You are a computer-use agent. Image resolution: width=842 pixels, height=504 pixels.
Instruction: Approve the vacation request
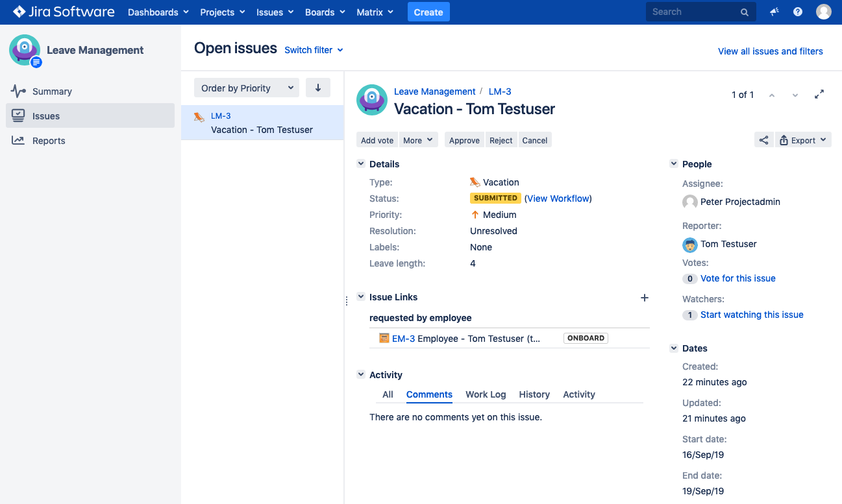[x=464, y=140]
